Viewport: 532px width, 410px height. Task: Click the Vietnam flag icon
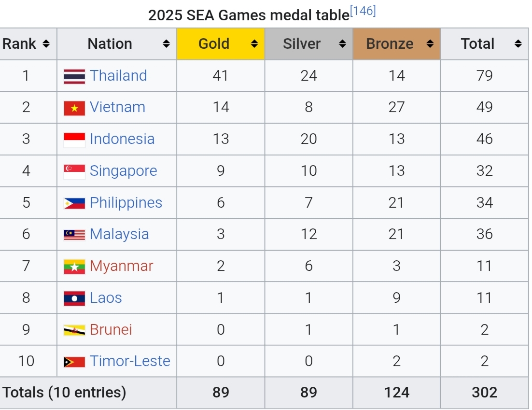click(x=74, y=108)
